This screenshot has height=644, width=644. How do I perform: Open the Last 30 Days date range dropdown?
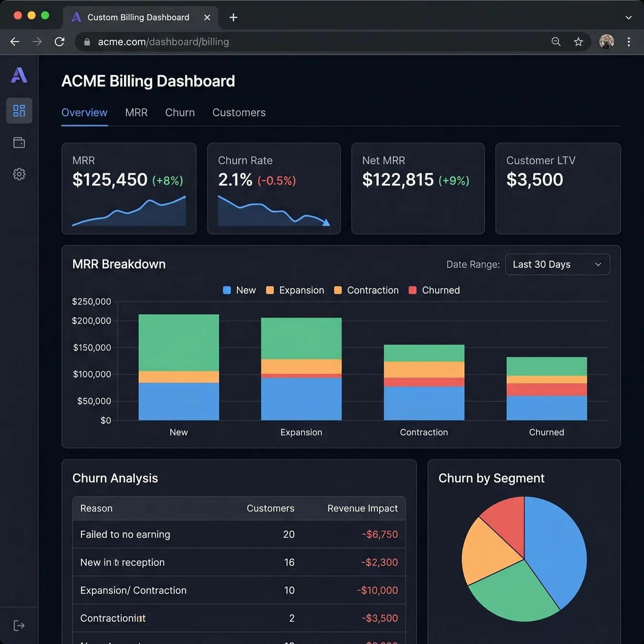click(557, 264)
